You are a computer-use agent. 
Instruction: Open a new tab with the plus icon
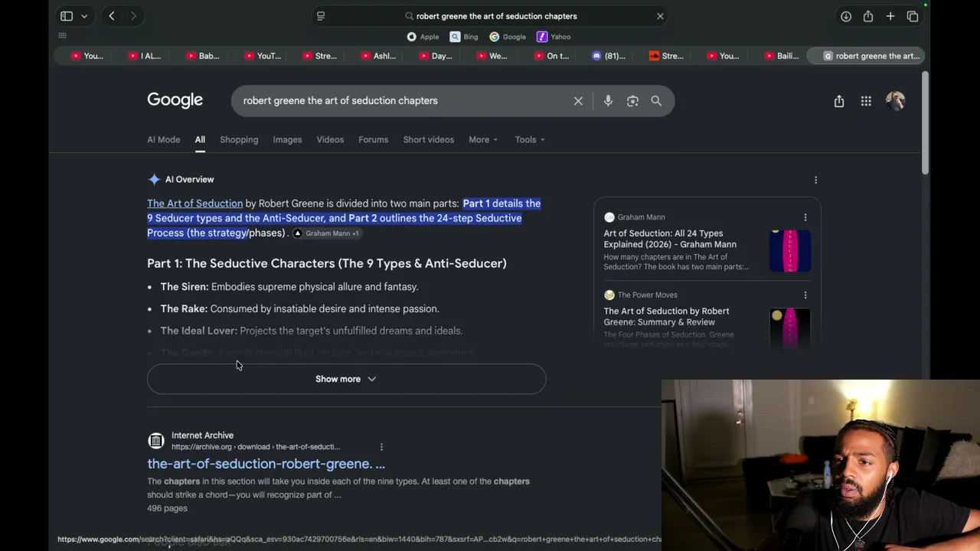point(890,16)
